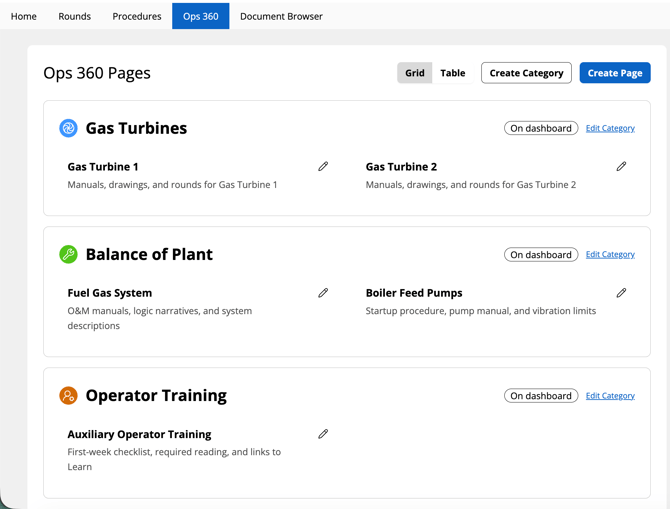Open the Document Browser tab
Screen dimensions: 670x509
click(281, 16)
